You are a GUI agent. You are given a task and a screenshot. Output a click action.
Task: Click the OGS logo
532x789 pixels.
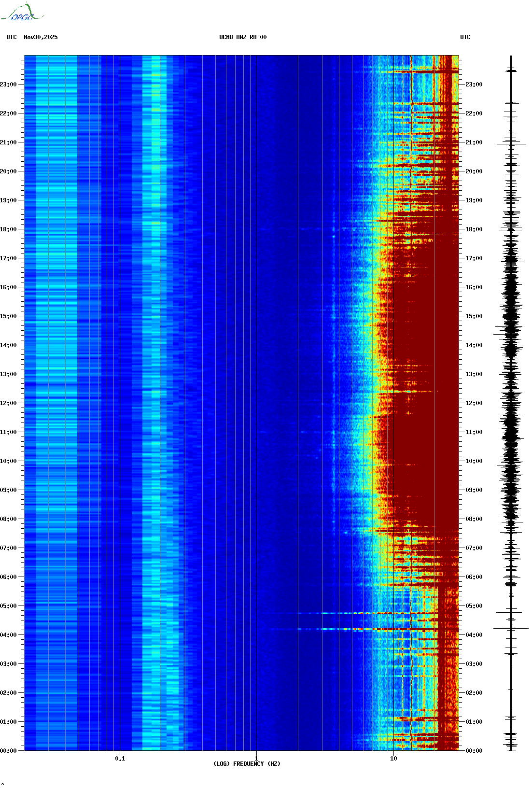[22, 12]
